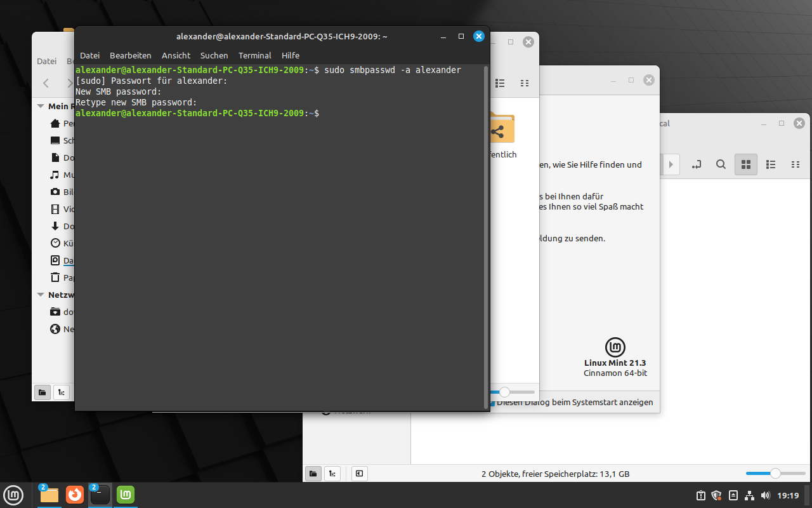Select the film strip videos sidebar icon

(x=55, y=209)
